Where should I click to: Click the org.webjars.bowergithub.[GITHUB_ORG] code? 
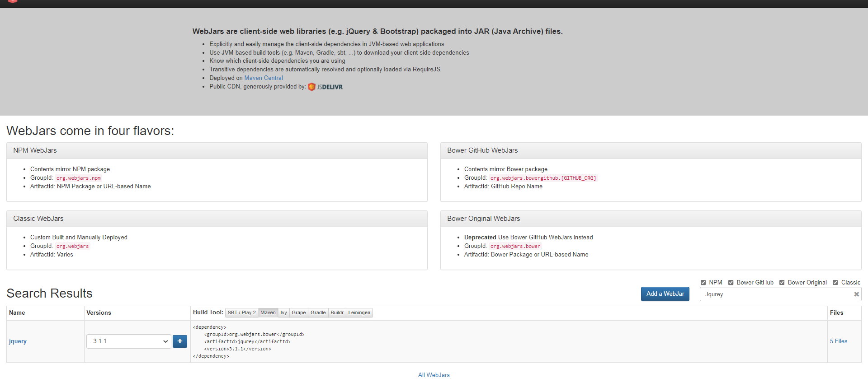coord(543,178)
